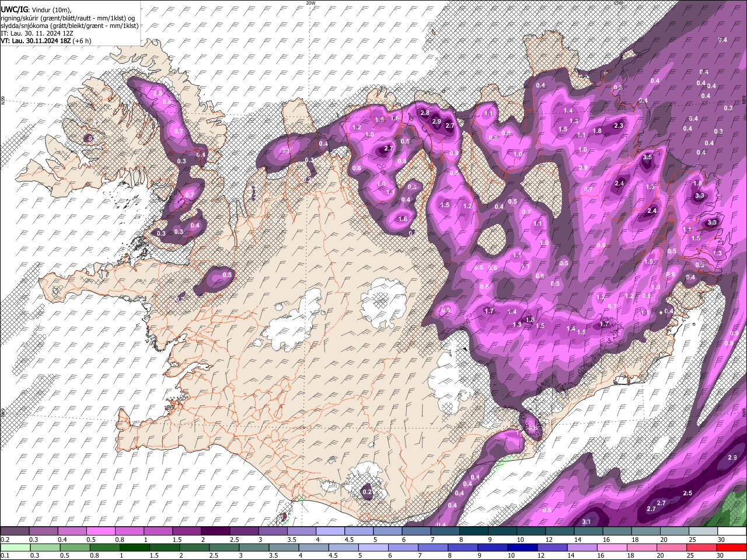Click the slydda/snjókoma legend description line
Image resolution: width=747 pixels, height=560 pixels.
tap(69, 26)
